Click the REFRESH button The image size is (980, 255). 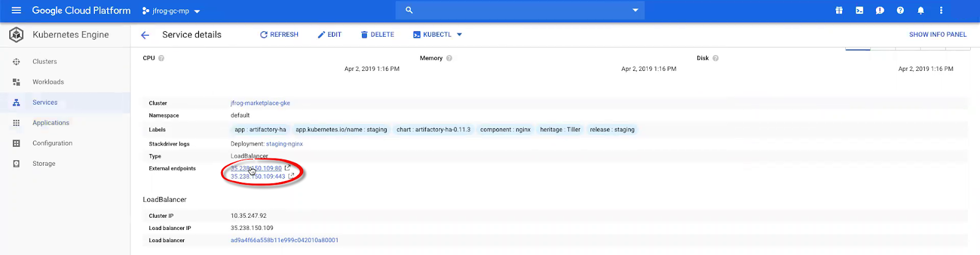[x=279, y=35]
